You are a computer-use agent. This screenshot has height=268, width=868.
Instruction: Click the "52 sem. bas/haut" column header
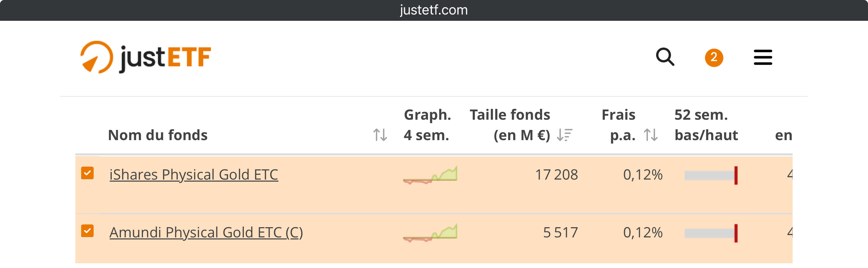[706, 125]
